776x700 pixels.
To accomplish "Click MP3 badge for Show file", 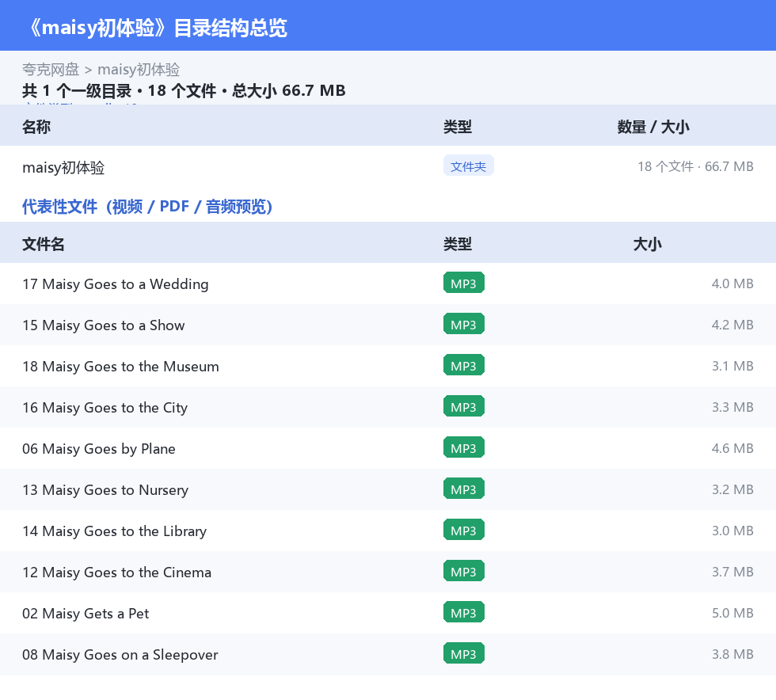I will point(464,324).
